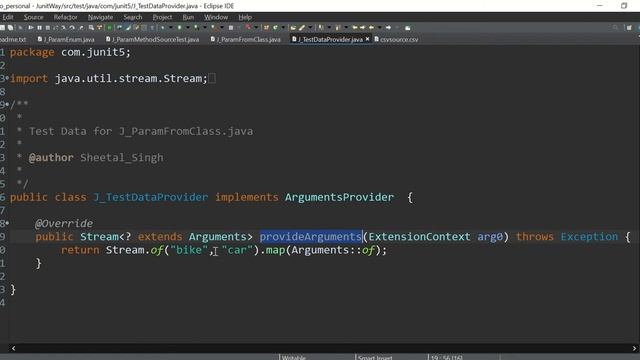
Task: Click the Step Return icon
Action: (x=80, y=27)
